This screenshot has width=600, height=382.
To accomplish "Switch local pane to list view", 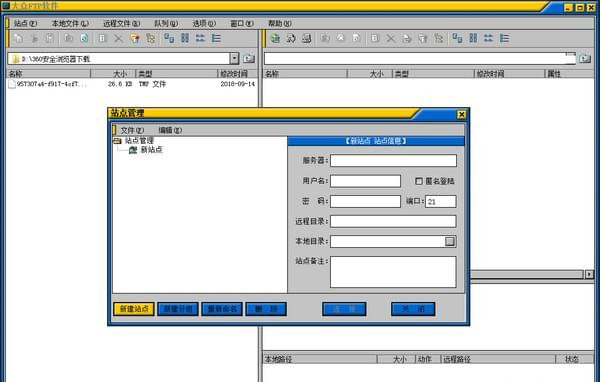I will pyautogui.click(x=200, y=38).
